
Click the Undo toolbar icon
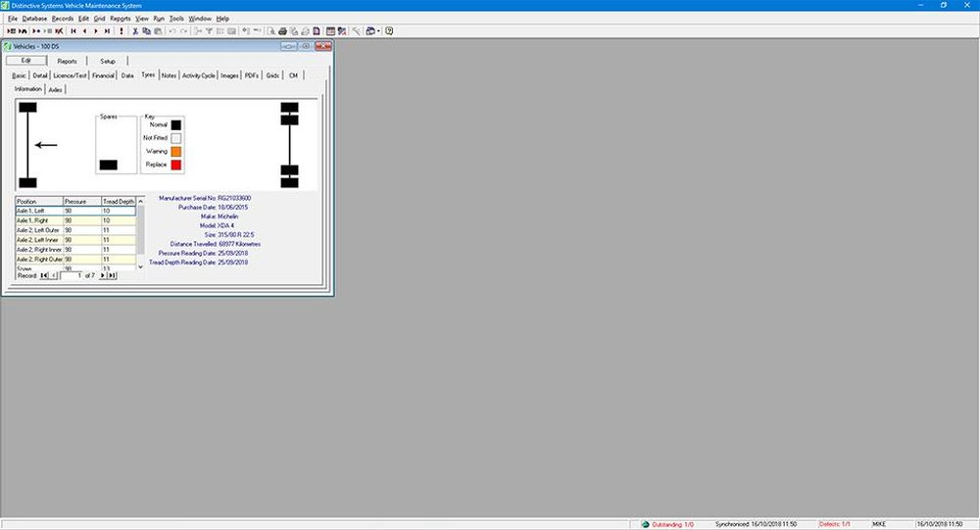pos(171,30)
